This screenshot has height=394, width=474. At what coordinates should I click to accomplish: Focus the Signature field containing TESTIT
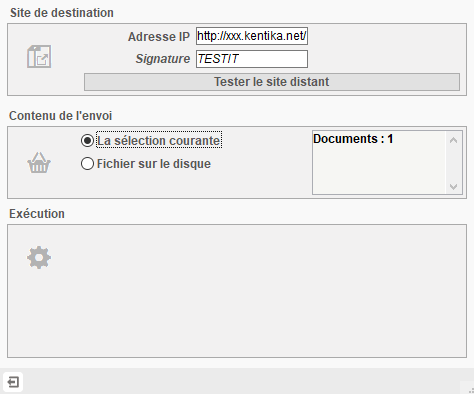(252, 59)
